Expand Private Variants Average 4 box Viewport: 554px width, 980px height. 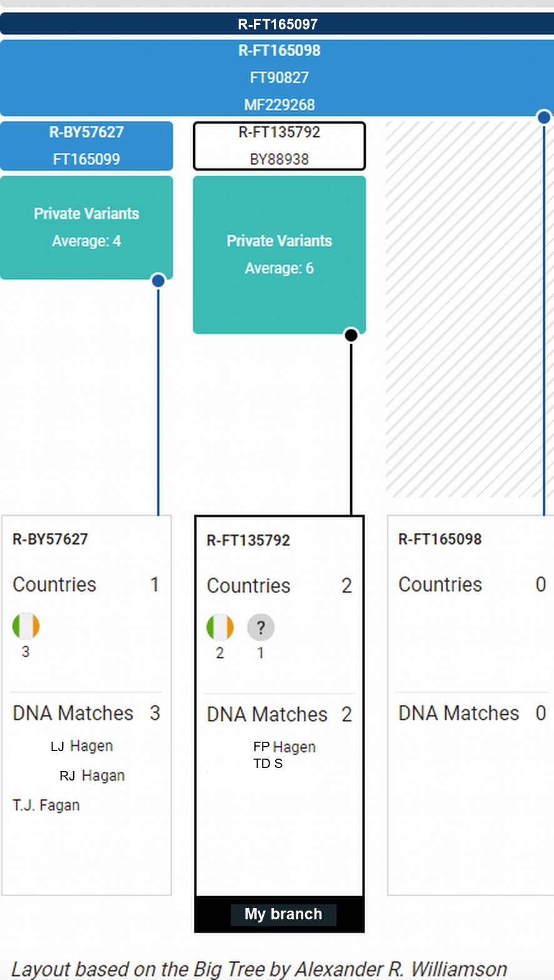click(x=86, y=227)
